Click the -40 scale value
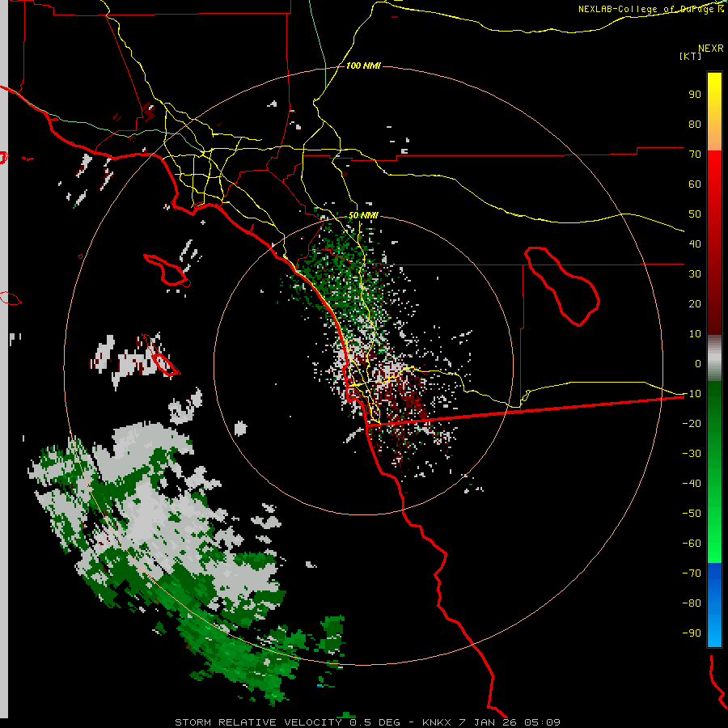 (692, 484)
